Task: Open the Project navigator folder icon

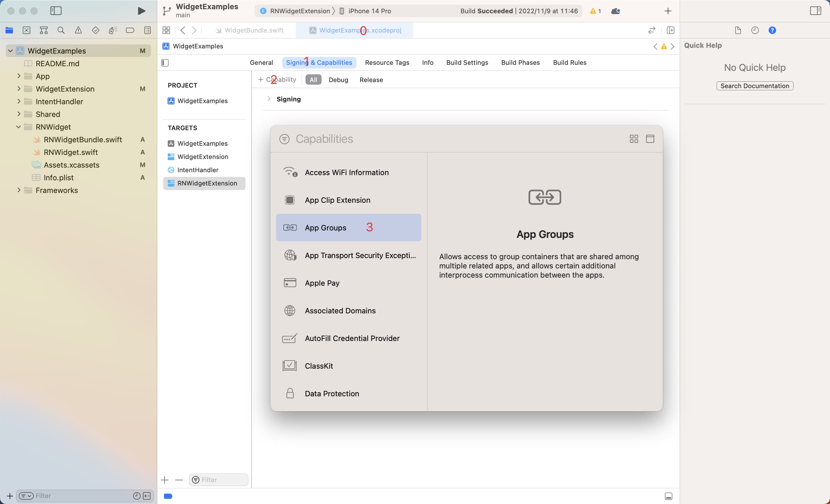Action: point(9,30)
